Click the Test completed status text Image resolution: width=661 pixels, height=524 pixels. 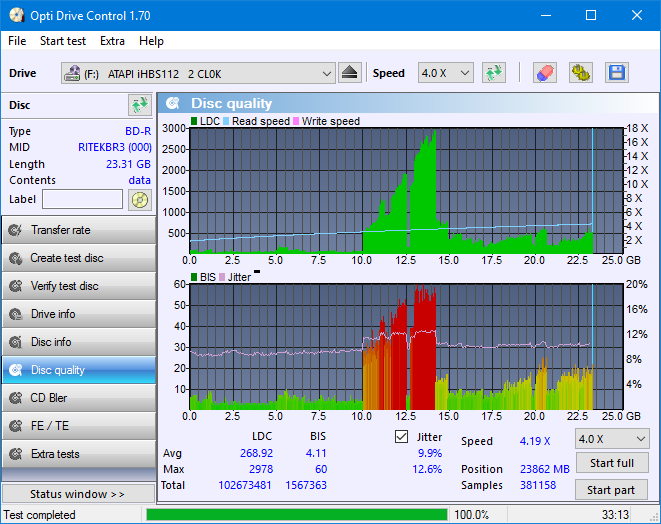click(40, 515)
